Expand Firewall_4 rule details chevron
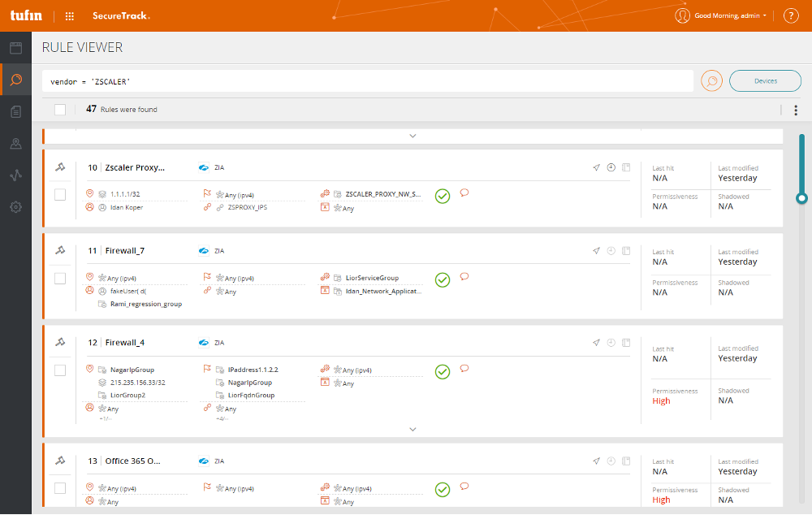 (x=412, y=429)
